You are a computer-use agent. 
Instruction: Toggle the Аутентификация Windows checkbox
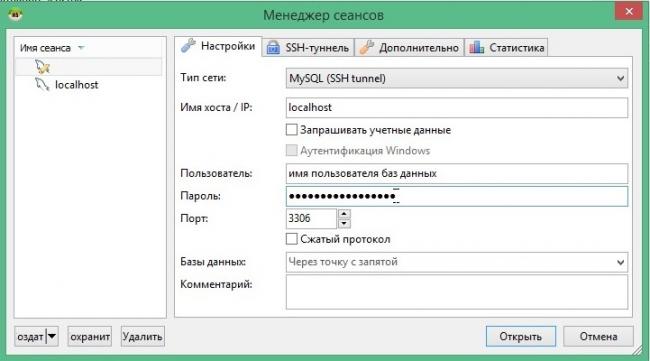(x=291, y=150)
